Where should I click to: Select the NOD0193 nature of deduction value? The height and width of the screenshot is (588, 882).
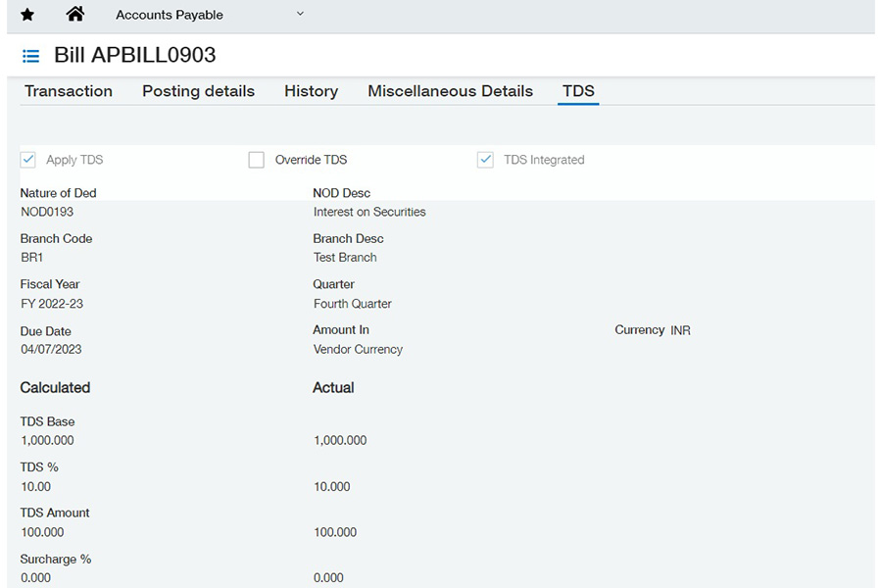[x=47, y=212]
